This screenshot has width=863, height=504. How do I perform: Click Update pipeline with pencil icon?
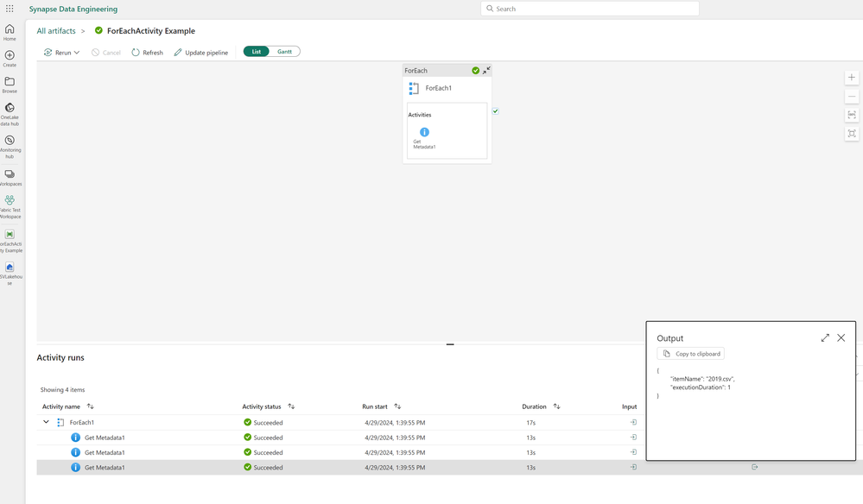tap(201, 53)
